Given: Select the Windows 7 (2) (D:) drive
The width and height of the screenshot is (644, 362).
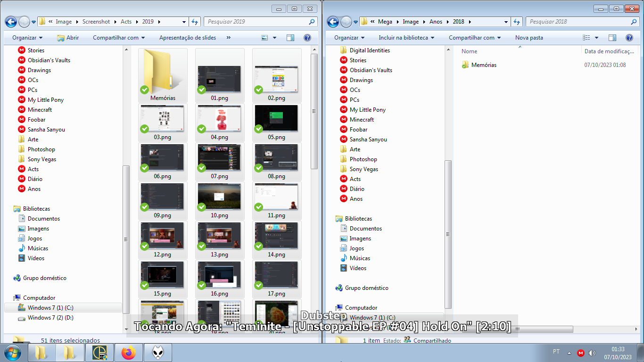Looking at the screenshot, I should [x=50, y=318].
